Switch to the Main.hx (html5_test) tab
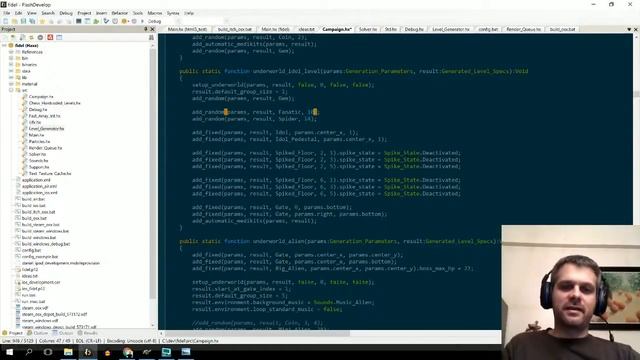Screen dimensions: 640x360 [x=187, y=29]
